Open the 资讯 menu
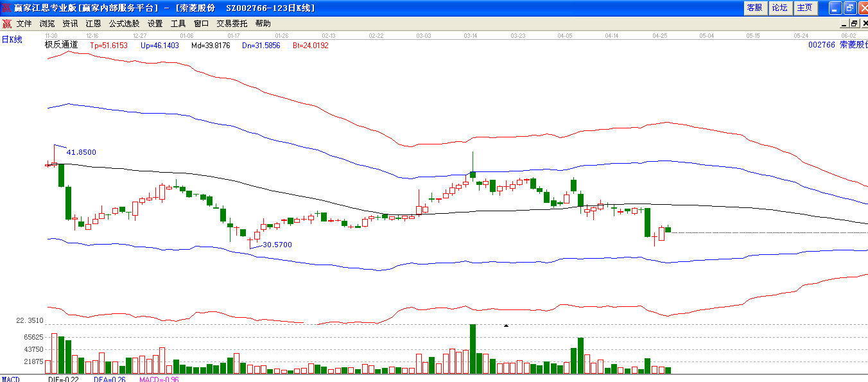Screen dimensions: 868x382 (70, 24)
